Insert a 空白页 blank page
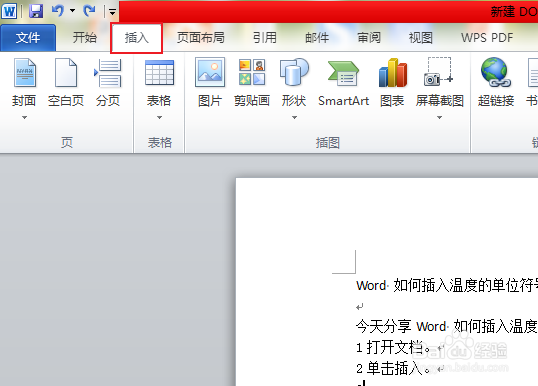Image resolution: width=538 pixels, height=386 pixels. pyautogui.click(x=66, y=82)
